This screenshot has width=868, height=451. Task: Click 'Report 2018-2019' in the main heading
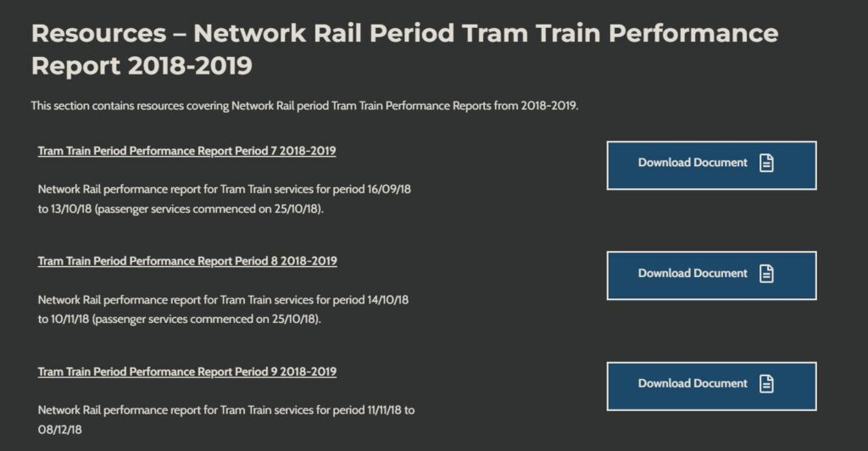[142, 65]
